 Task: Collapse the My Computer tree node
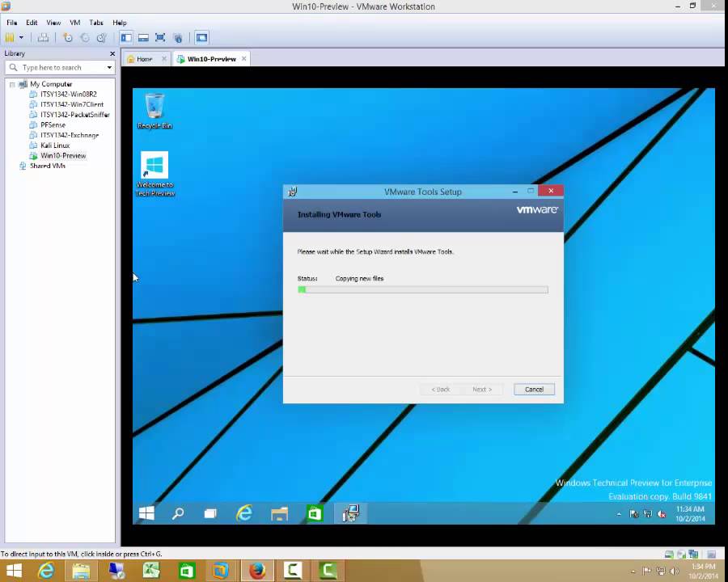[13, 84]
